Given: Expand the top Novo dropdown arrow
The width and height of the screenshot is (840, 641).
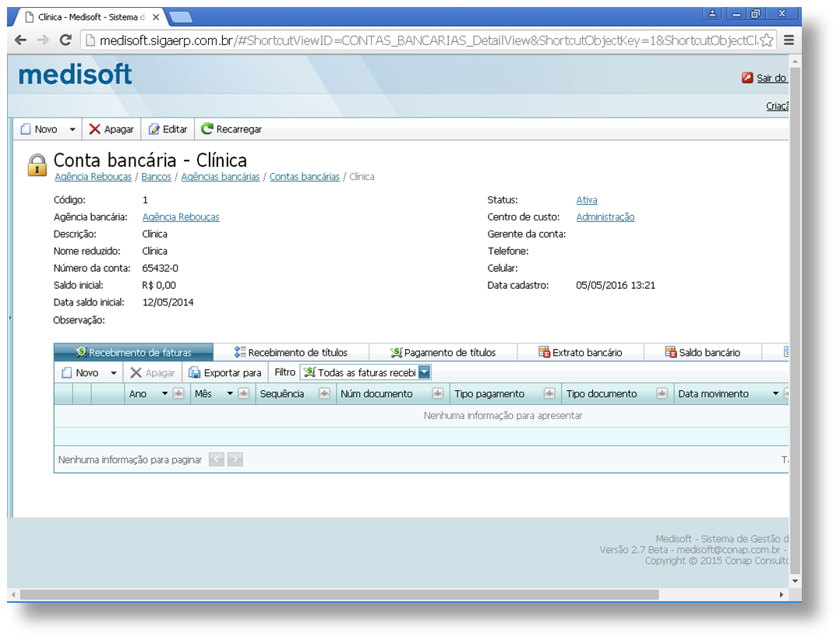Looking at the screenshot, I should coord(72,129).
